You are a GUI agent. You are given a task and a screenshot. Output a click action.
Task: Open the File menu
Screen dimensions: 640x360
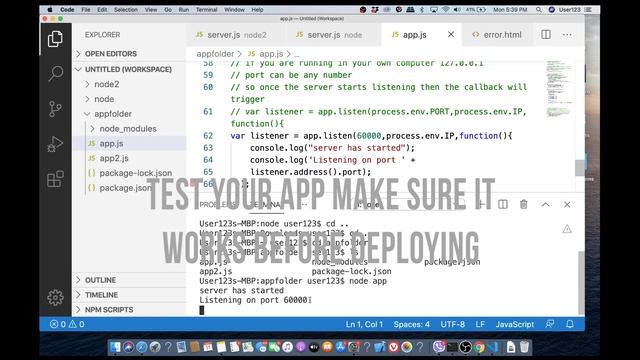[x=86, y=9]
